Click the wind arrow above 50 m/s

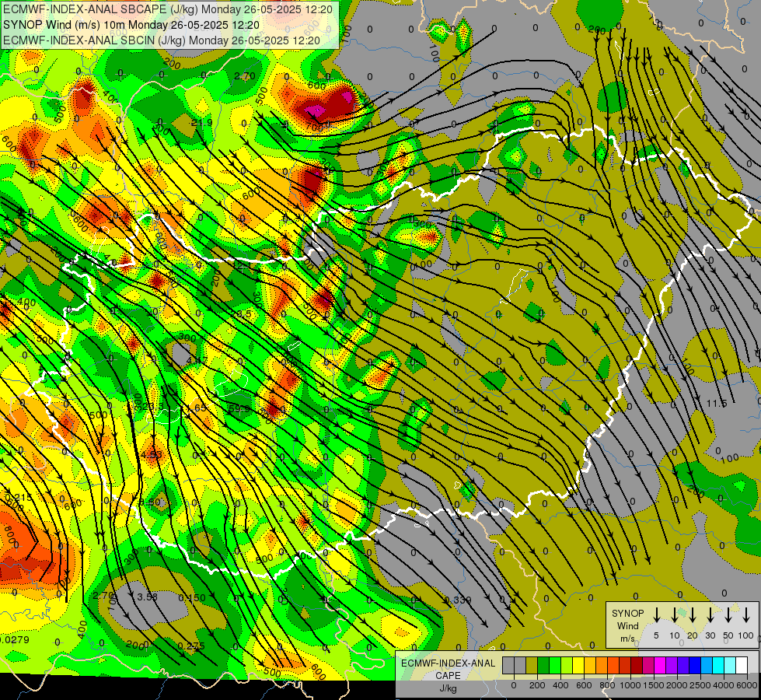click(728, 615)
